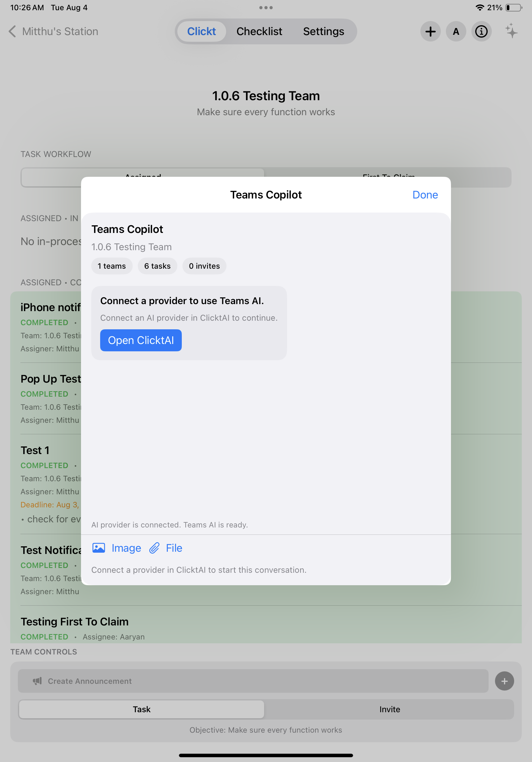Switch to the Checklist tab
Image resolution: width=532 pixels, height=762 pixels.
pos(259,32)
